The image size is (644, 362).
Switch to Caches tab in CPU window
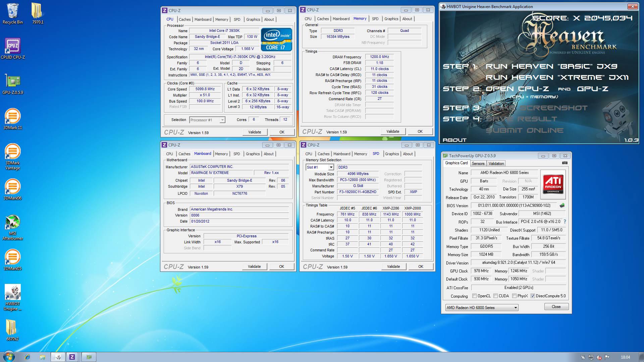[x=184, y=19]
